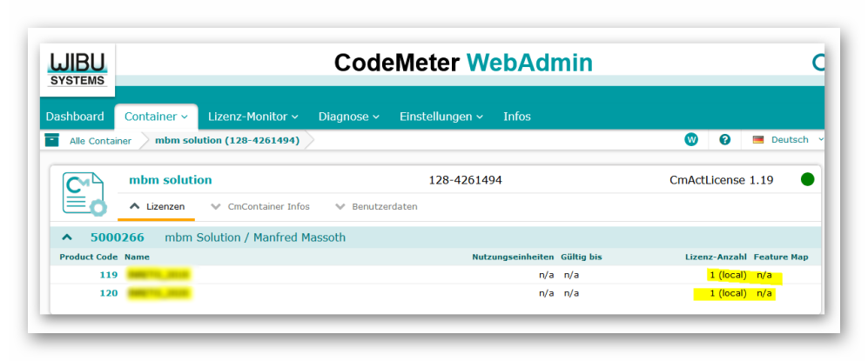This screenshot has width=868, height=361.
Task: Click the Alle Container box icon
Action: tap(52, 140)
